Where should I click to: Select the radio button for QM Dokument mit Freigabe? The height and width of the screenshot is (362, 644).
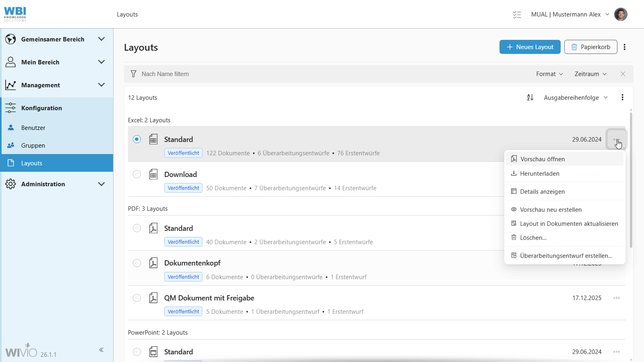click(x=137, y=298)
